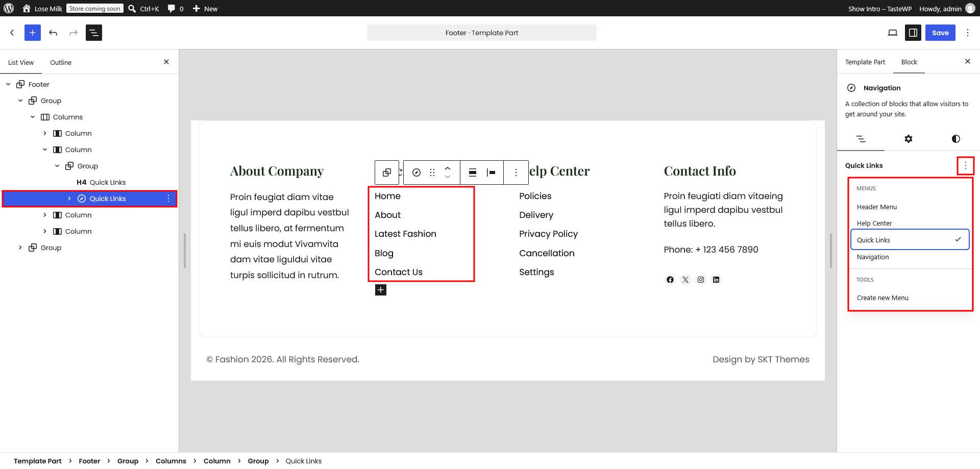Viewport: 980px width, 469px height.
Task: Move block up with arrow
Action: (448, 168)
